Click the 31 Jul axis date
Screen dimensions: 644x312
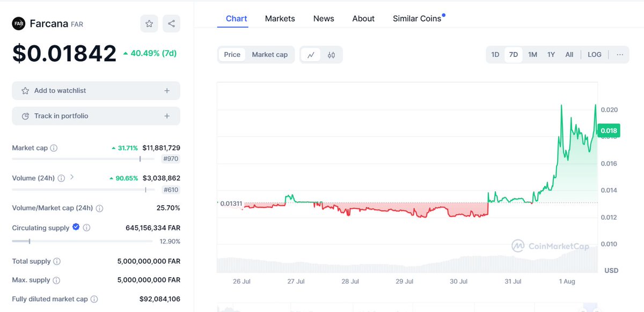click(x=513, y=281)
